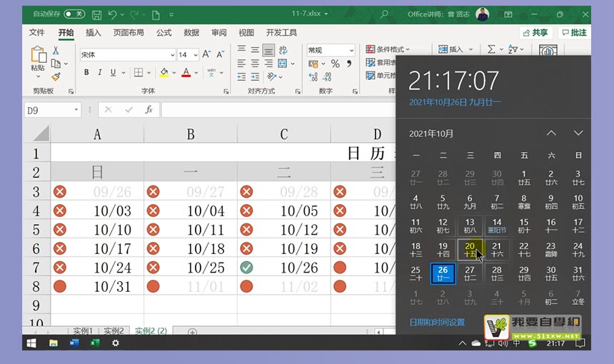Click the top align icon
The image size is (614, 364).
tap(241, 49)
